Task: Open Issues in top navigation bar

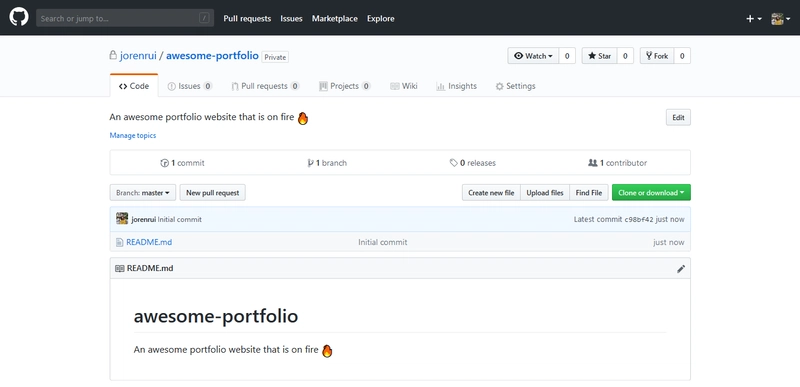Action: pos(291,18)
